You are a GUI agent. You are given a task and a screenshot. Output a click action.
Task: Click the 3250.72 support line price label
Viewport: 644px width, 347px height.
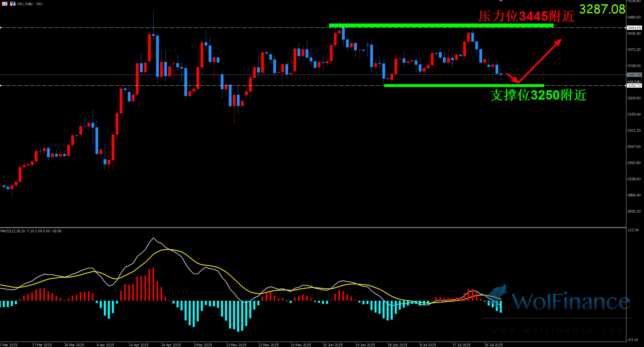(x=634, y=86)
